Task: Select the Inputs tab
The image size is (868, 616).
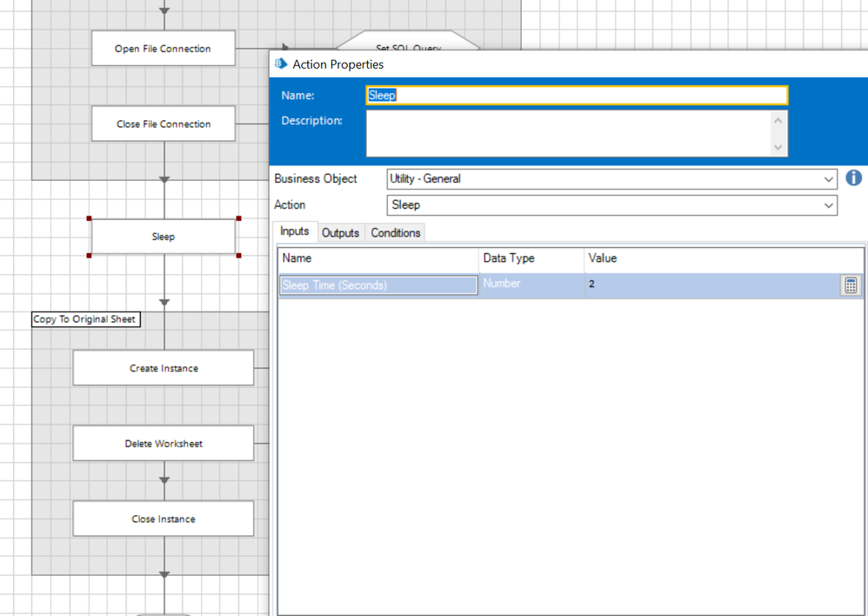Action: tap(294, 231)
